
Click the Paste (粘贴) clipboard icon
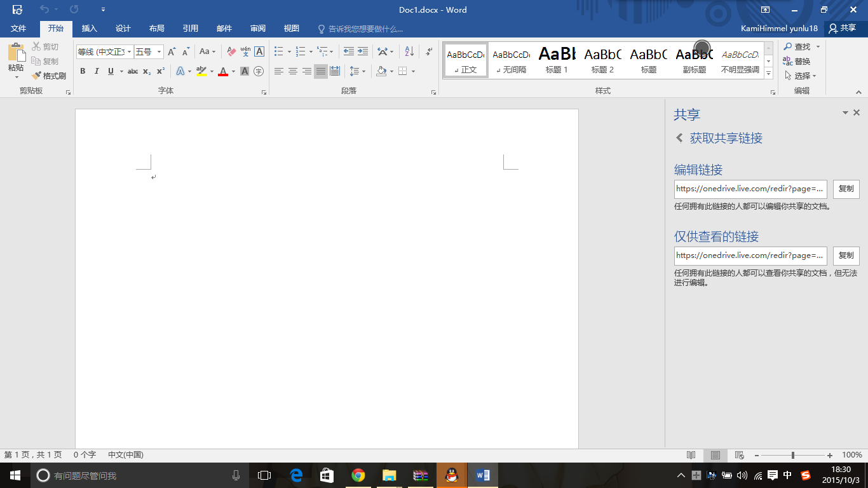click(16, 52)
